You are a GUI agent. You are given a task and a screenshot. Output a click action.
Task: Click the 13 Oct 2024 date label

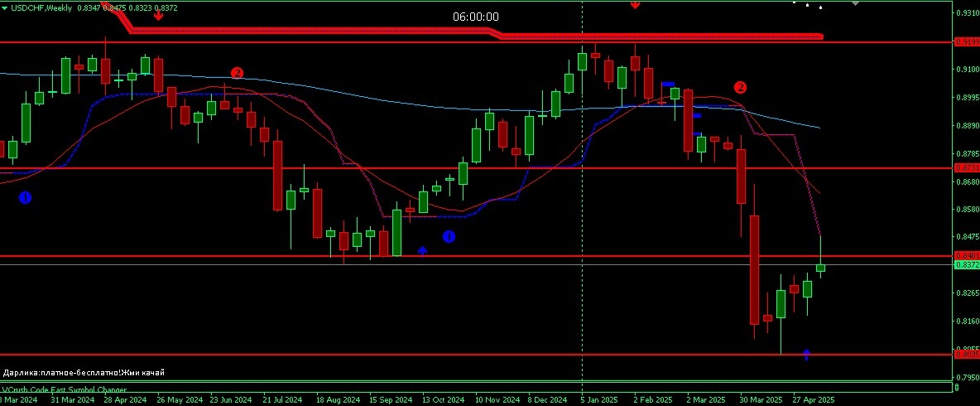(x=444, y=399)
